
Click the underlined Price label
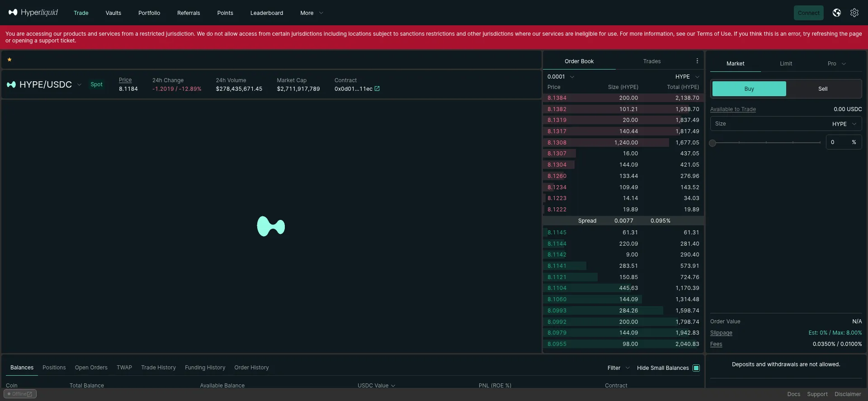pyautogui.click(x=125, y=80)
